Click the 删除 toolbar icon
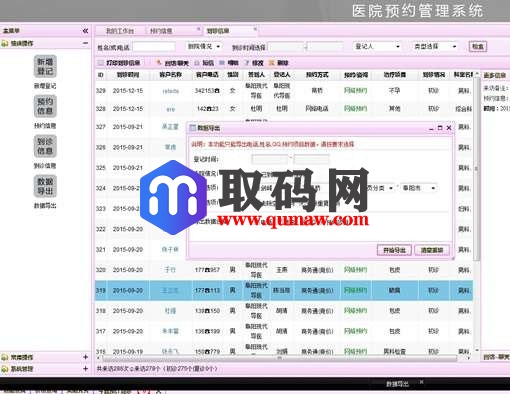Image resolution: width=510 pixels, height=394 pixels. pos(278,63)
